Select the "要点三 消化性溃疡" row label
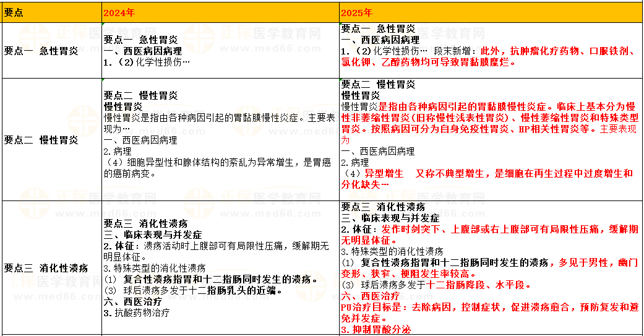Screen dimensions: 644x336 pyautogui.click(x=46, y=268)
